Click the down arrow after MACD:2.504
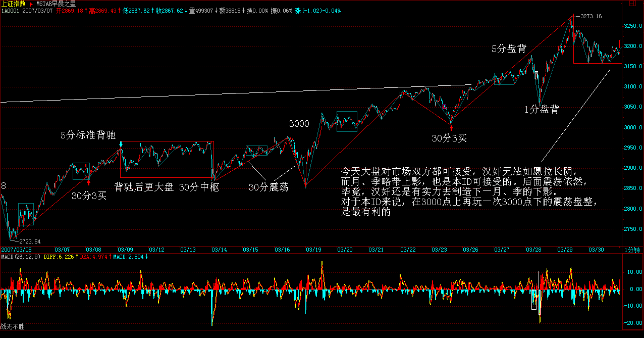 click(147, 257)
